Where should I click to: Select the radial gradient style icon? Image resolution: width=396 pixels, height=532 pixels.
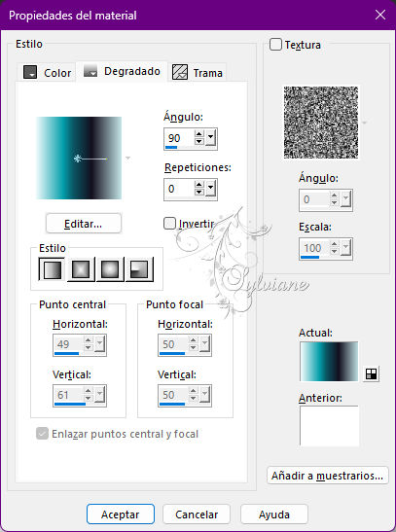139,269
